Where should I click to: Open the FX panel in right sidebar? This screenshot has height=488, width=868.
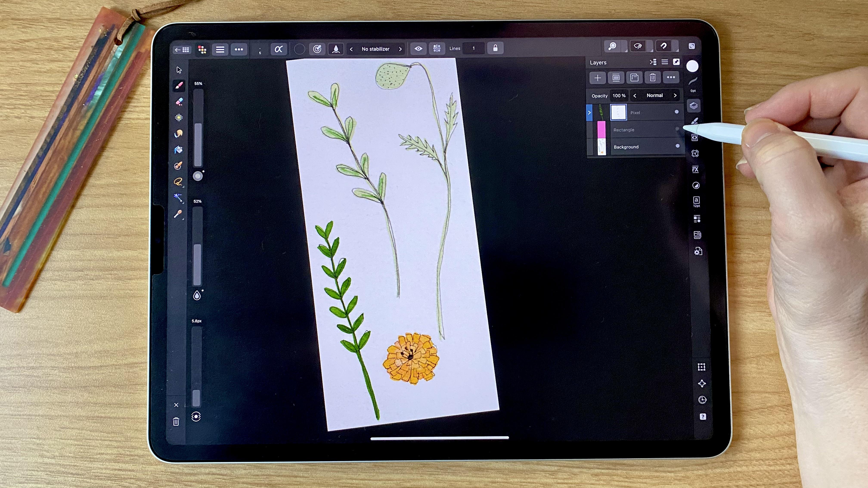coord(696,169)
